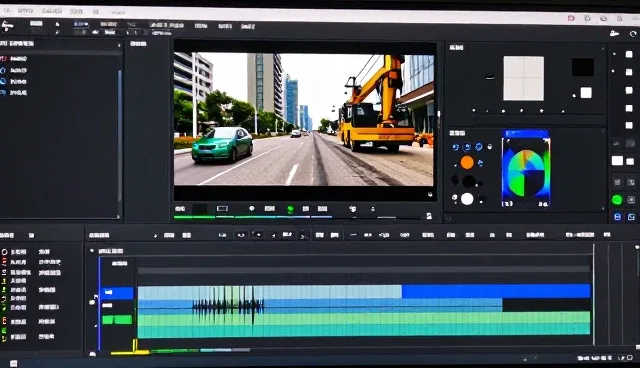Expand the triangle beside the timeline track name
640x368 pixels.
tap(92, 251)
